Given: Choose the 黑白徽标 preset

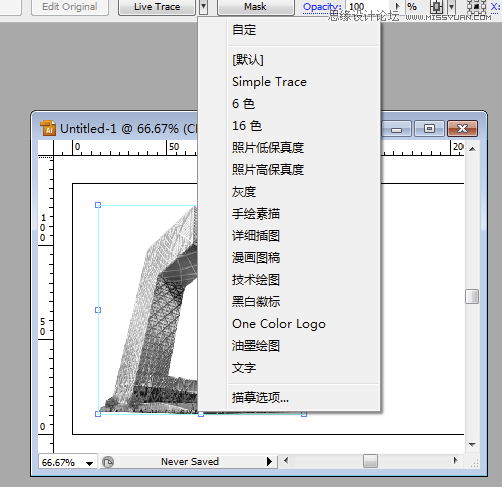Looking at the screenshot, I should 289,302.
